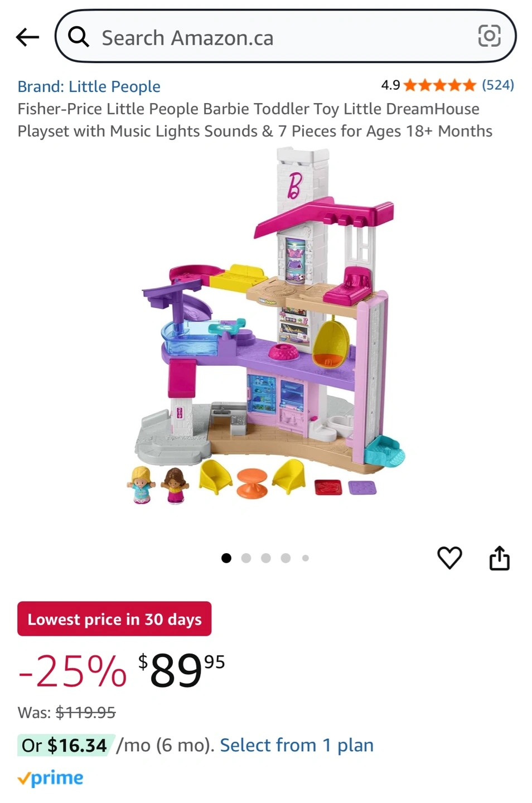Add item to wish list heart
This screenshot has height=803, width=532.
(x=449, y=558)
